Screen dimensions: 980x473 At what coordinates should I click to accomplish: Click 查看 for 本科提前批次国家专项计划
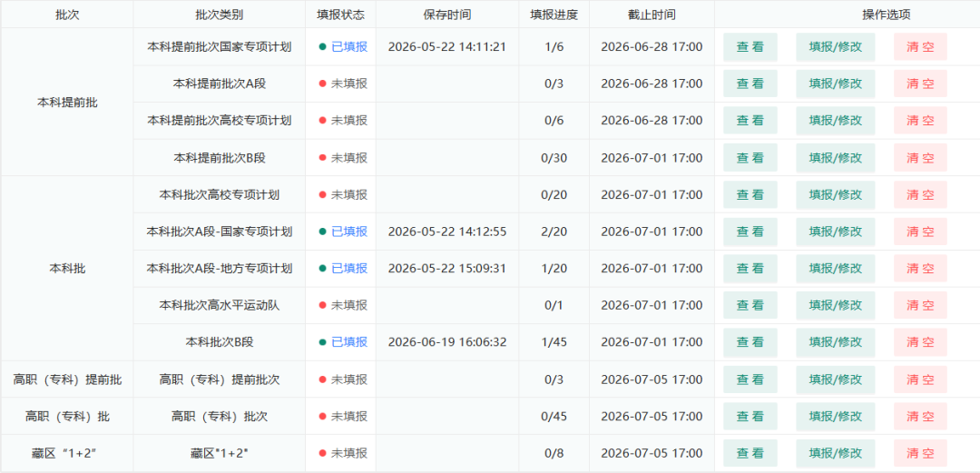[750, 47]
